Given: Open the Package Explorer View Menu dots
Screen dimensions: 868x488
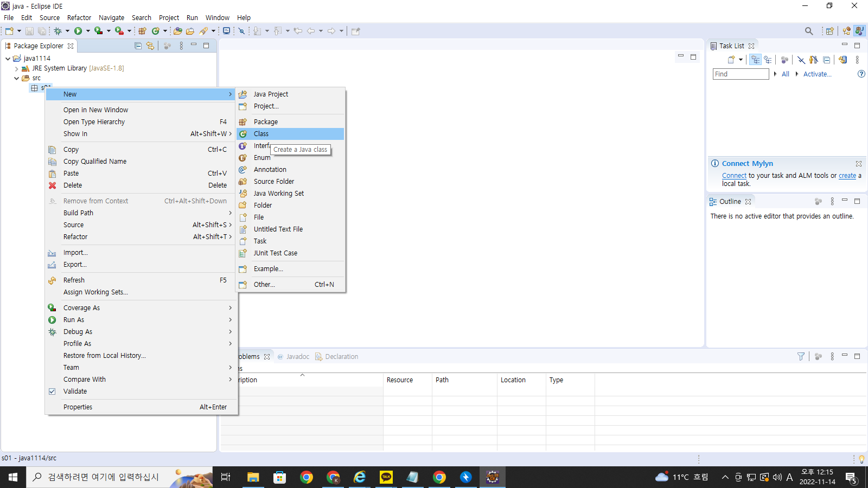Looking at the screenshot, I should pos(181,46).
